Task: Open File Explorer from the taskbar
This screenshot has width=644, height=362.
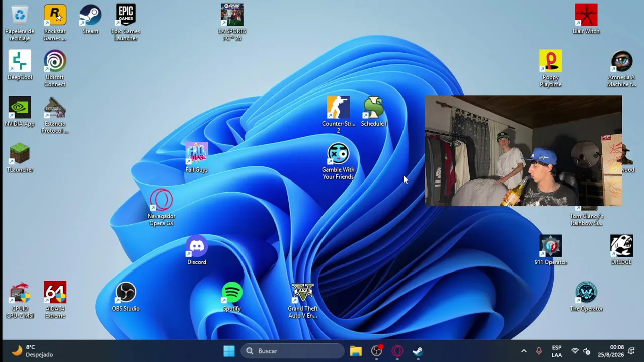Action: coord(356,351)
